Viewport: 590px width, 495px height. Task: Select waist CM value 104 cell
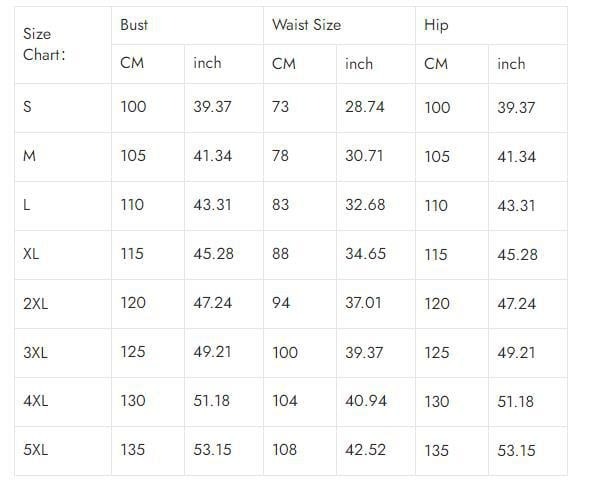coord(300,402)
